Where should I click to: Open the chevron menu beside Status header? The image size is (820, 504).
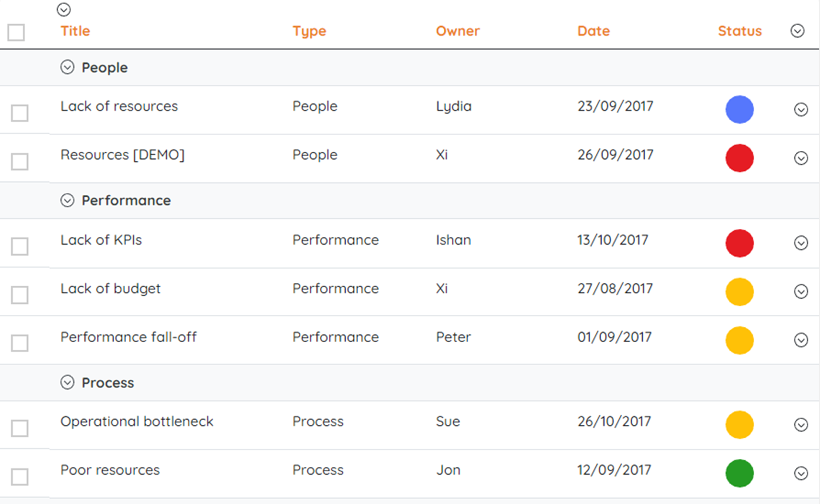(797, 31)
